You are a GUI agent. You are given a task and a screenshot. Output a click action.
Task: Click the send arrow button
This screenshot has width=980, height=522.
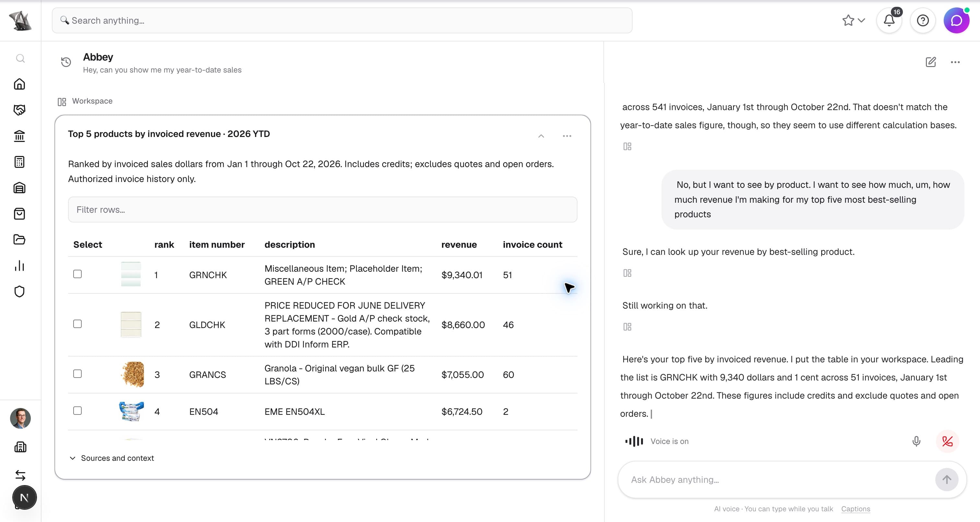[947, 480]
